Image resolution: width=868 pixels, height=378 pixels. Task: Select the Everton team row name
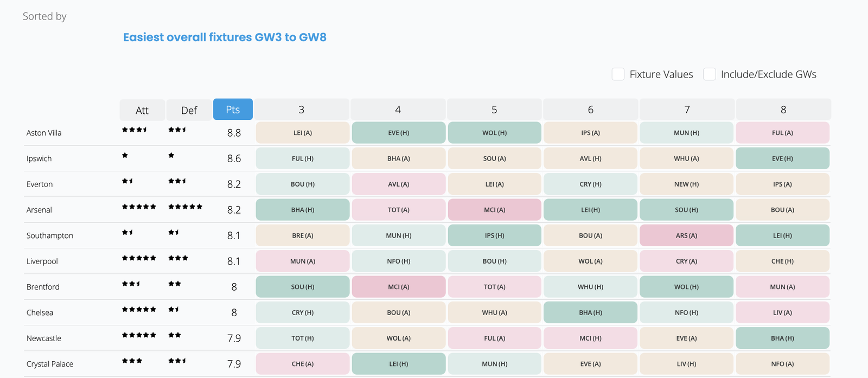click(x=40, y=184)
